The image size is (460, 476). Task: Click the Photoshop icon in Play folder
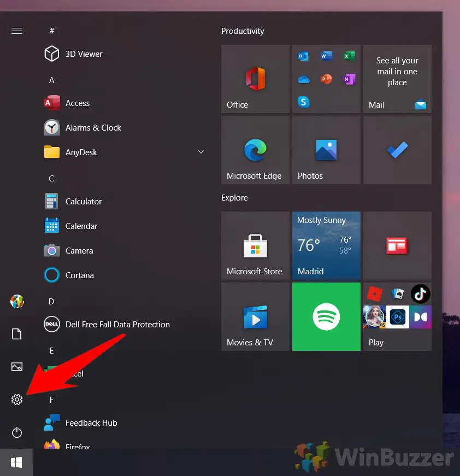pyautogui.click(x=398, y=317)
